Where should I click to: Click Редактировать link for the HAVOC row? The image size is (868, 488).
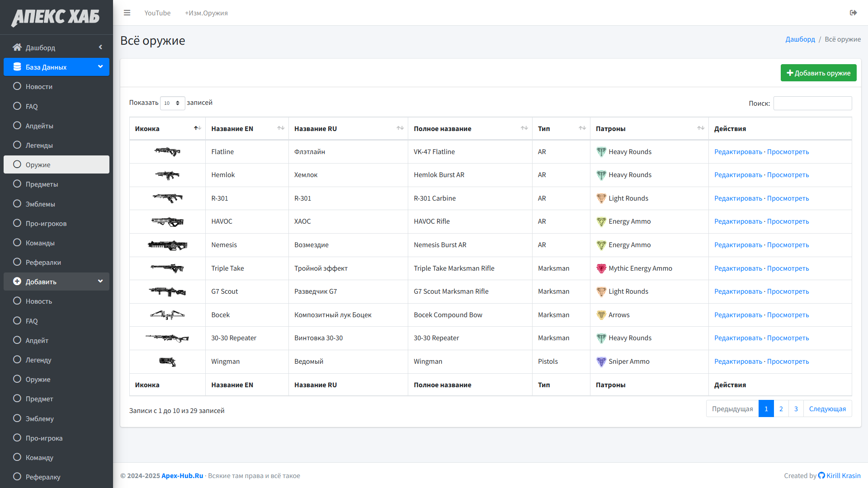[738, 221]
